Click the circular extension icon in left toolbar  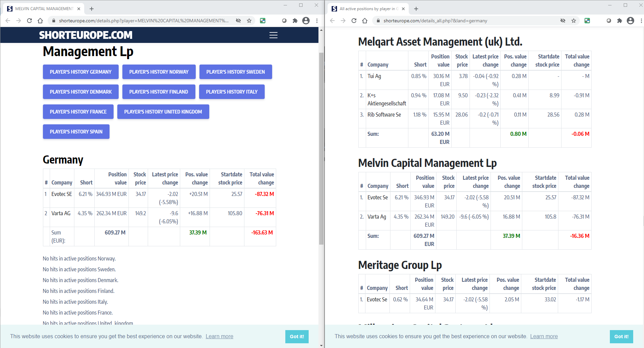[284, 21]
